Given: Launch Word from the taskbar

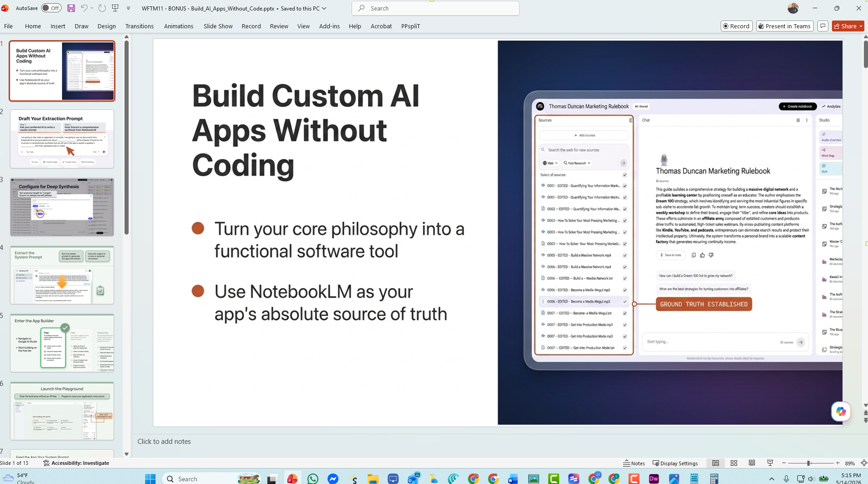Looking at the screenshot, I should (513, 479).
